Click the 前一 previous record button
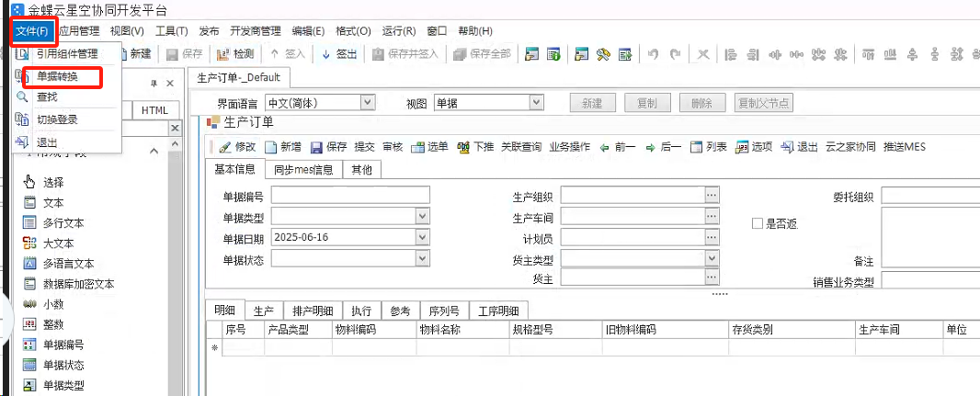Viewport: 980px width, 396px height. tap(618, 147)
